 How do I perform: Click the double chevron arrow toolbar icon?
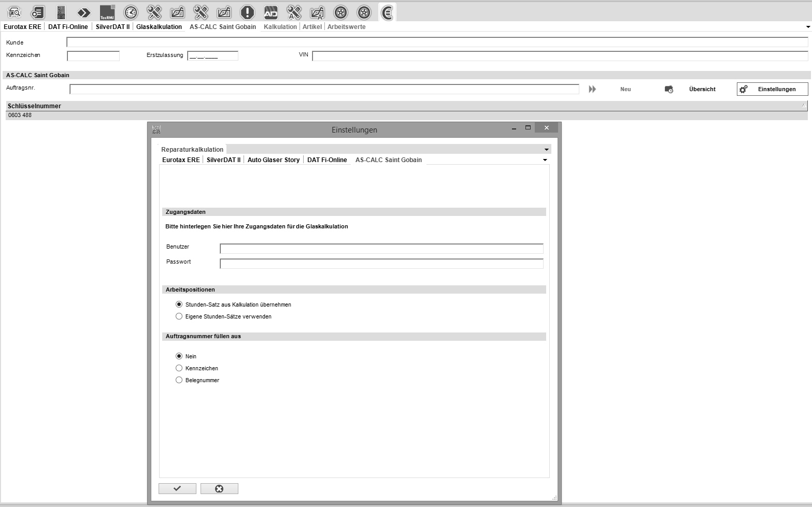(84, 12)
